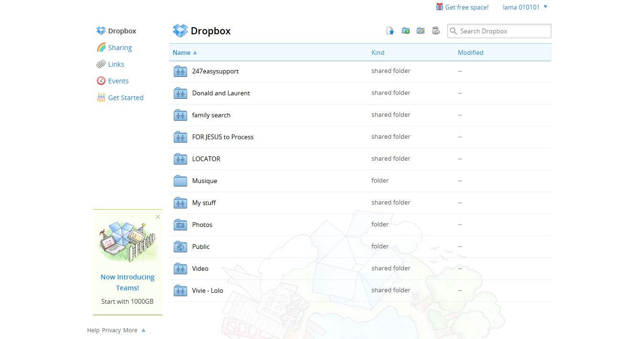Open Links in the left sidebar
Image resolution: width=644 pixels, height=339 pixels.
pyautogui.click(x=116, y=64)
